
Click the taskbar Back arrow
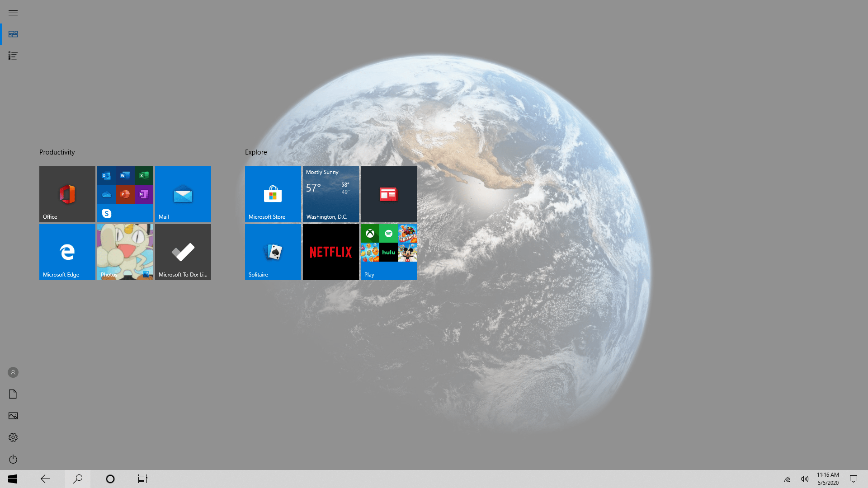45,479
